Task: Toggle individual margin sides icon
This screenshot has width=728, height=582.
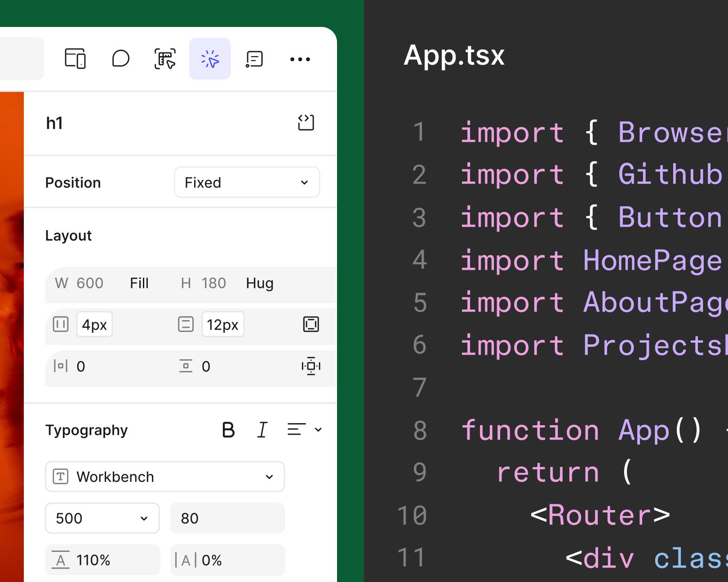Action: click(x=311, y=366)
